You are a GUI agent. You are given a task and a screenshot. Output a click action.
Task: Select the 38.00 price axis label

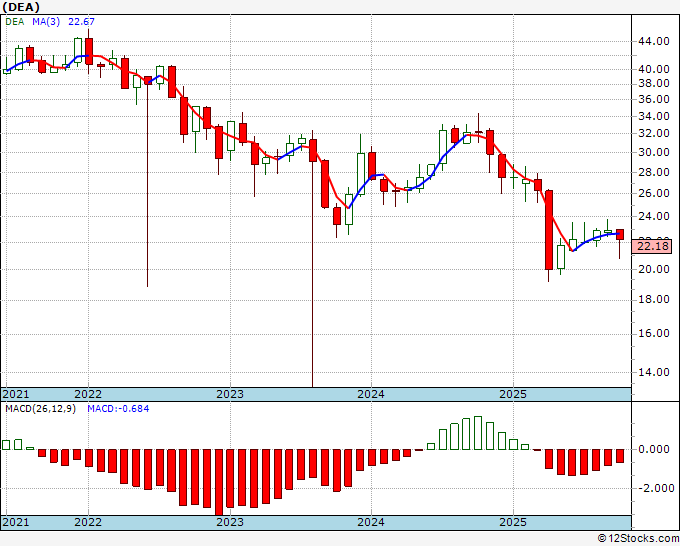(654, 83)
